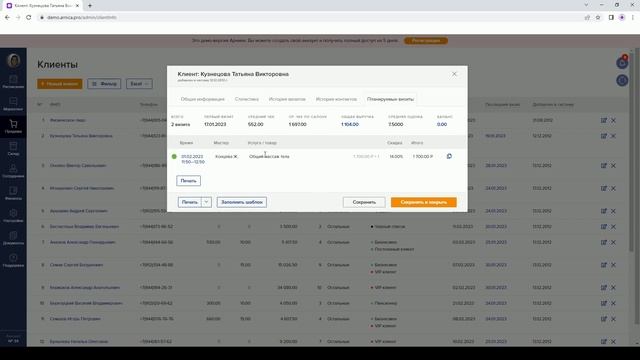Open the visit comment icon in dialog row

pyautogui.click(x=449, y=156)
